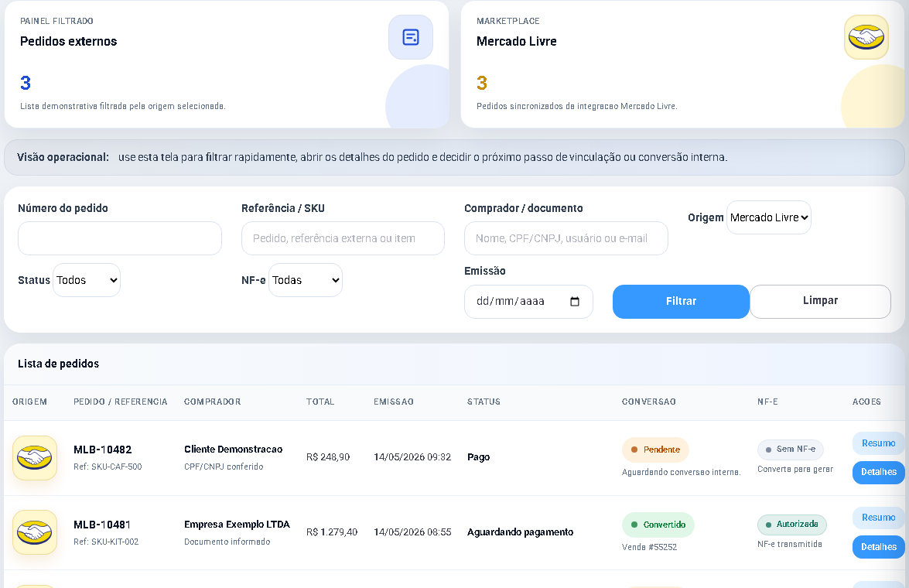Open the Emissão calendar picker icon
Viewport: 909px width, 588px height.
point(575,302)
